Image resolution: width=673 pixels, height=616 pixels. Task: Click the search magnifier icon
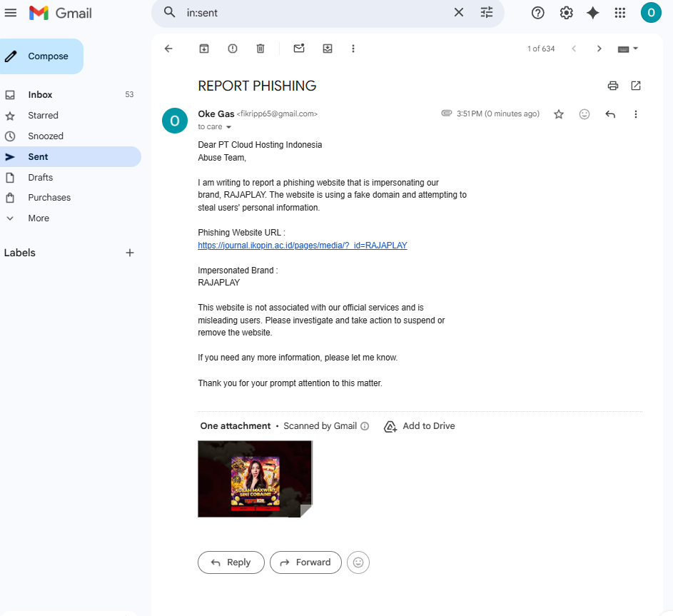tap(170, 12)
